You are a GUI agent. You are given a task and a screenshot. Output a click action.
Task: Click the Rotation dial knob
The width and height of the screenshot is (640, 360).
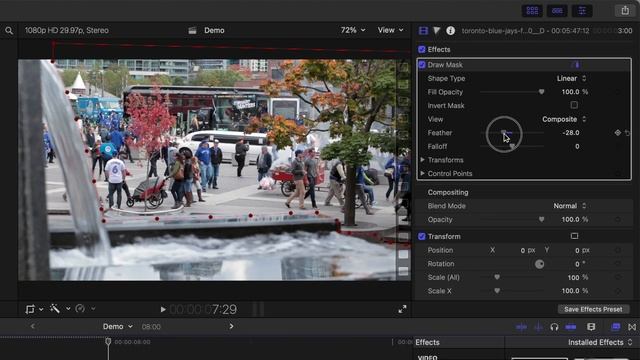pos(539,264)
